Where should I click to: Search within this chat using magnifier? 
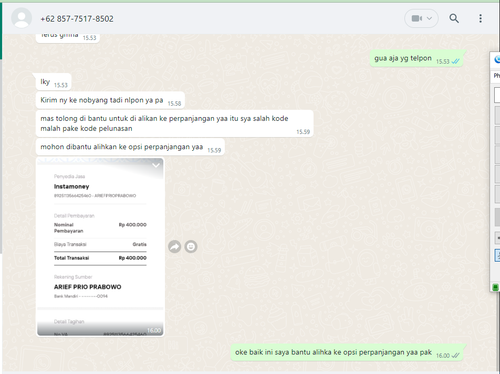click(454, 18)
